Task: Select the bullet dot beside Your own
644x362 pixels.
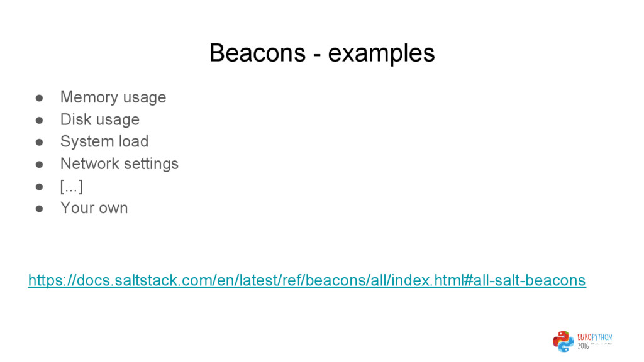Action: pos(40,209)
